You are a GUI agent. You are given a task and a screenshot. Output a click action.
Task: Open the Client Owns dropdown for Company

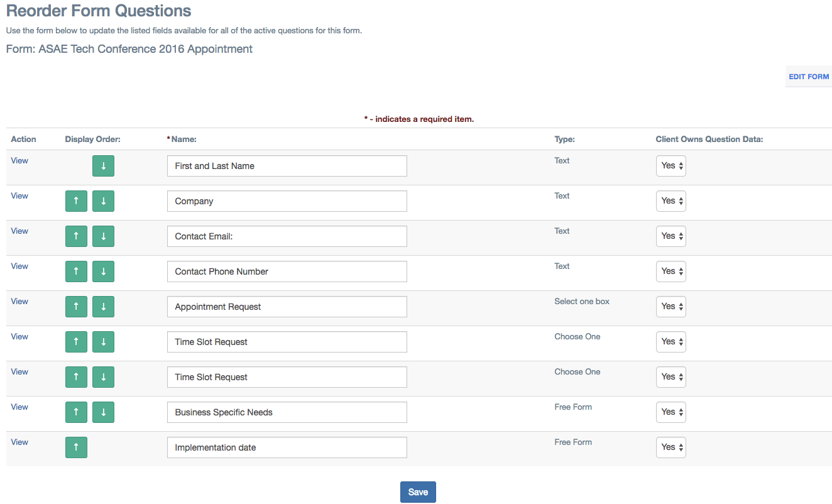coord(671,200)
